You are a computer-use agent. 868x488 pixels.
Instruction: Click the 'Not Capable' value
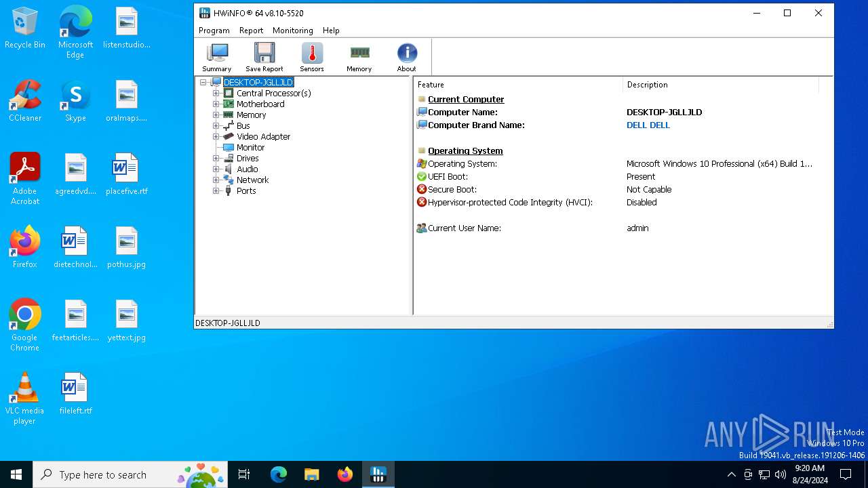pyautogui.click(x=649, y=190)
